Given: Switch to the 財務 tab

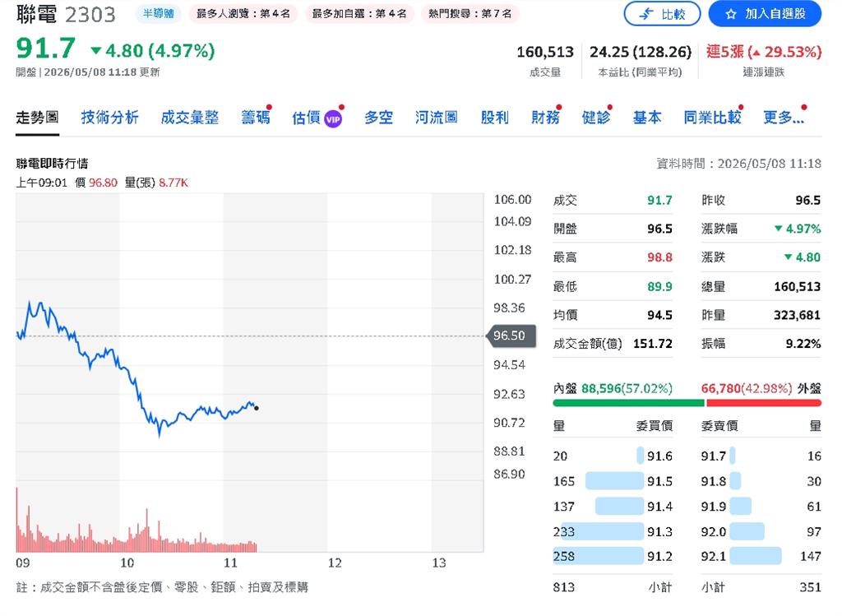Looking at the screenshot, I should click(545, 117).
